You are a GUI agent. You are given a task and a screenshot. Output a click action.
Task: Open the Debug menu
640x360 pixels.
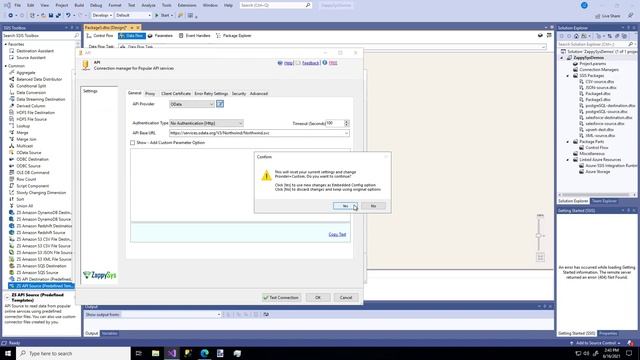pyautogui.click(x=96, y=5)
